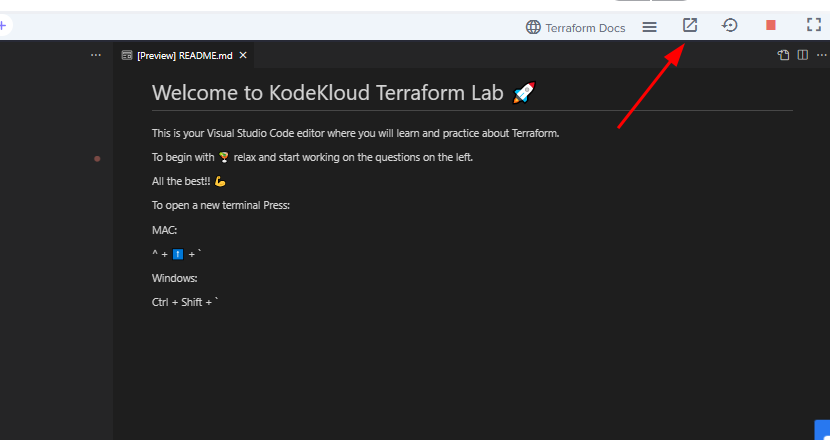This screenshot has width=830, height=440.
Task: Enter fullscreen mode using the corner-brackets icon
Action: click(813, 26)
